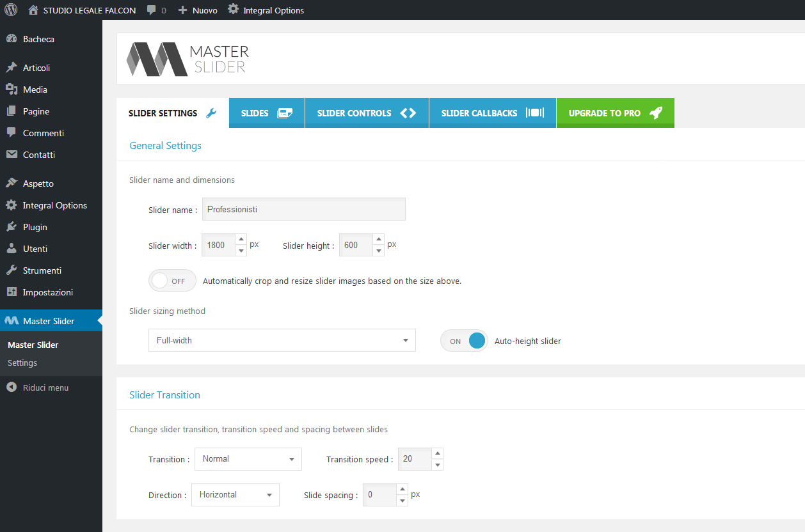Open the Settings submenu under Master Slider

pyautogui.click(x=22, y=363)
